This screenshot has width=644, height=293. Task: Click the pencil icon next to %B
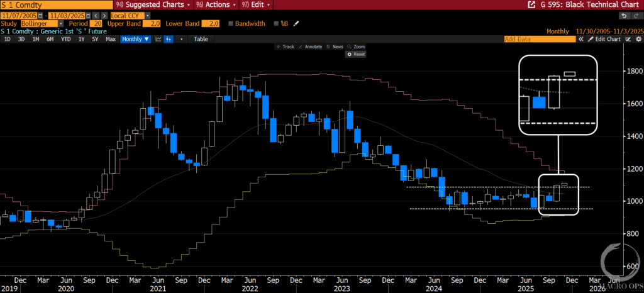click(296, 23)
